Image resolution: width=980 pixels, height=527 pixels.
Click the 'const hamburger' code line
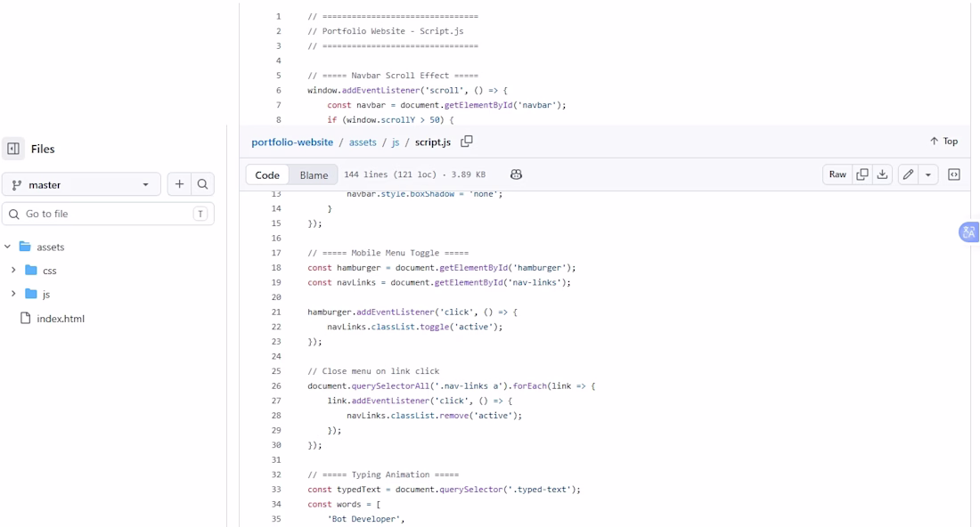tap(441, 268)
